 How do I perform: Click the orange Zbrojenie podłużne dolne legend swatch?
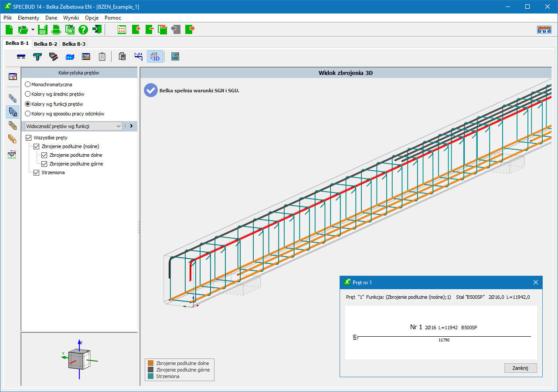(151, 363)
